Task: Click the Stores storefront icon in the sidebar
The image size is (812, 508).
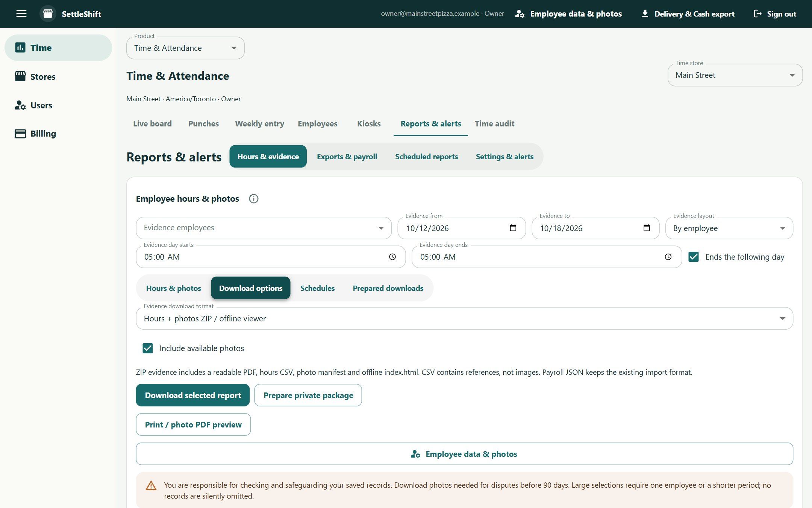Action: click(x=20, y=76)
